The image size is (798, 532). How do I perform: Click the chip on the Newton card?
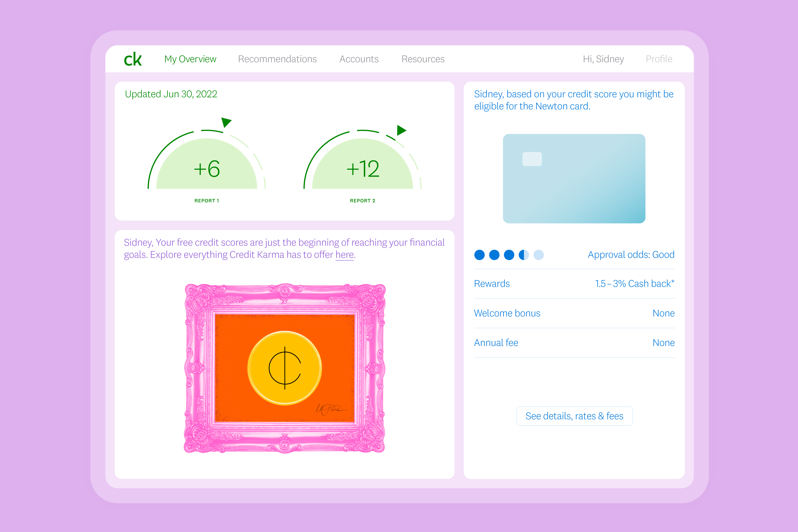coord(532,159)
